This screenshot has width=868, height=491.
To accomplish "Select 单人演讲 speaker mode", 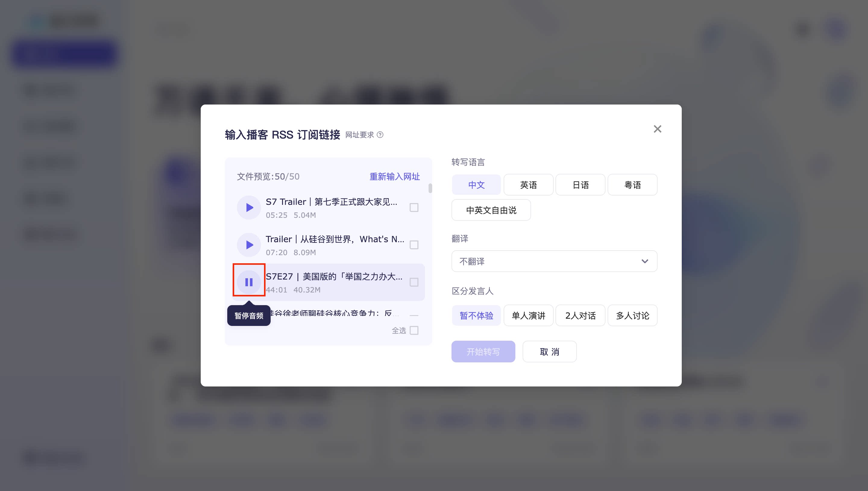I will [x=528, y=315].
